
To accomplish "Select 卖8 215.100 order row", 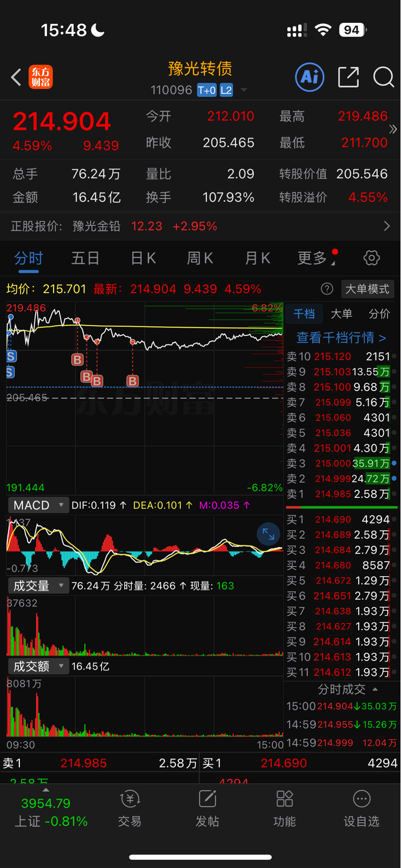I will pos(342,387).
